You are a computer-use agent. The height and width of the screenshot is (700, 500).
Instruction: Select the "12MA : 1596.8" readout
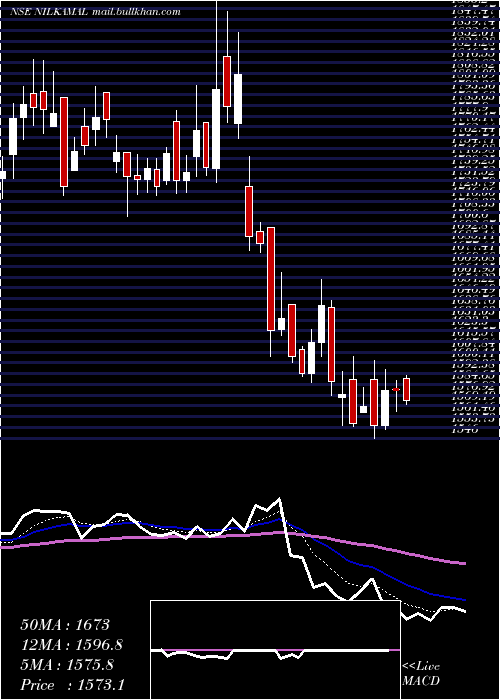71,645
